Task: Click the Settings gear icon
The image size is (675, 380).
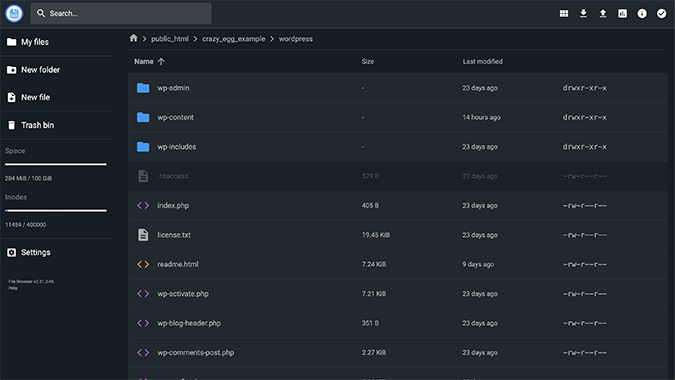Action: point(12,252)
